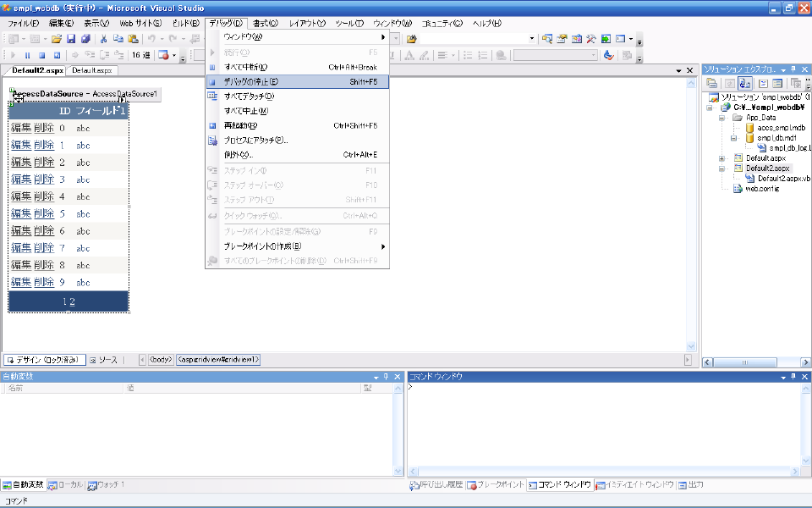Open the 出力 tab at bottom
The height and width of the screenshot is (508, 812).
point(691,484)
